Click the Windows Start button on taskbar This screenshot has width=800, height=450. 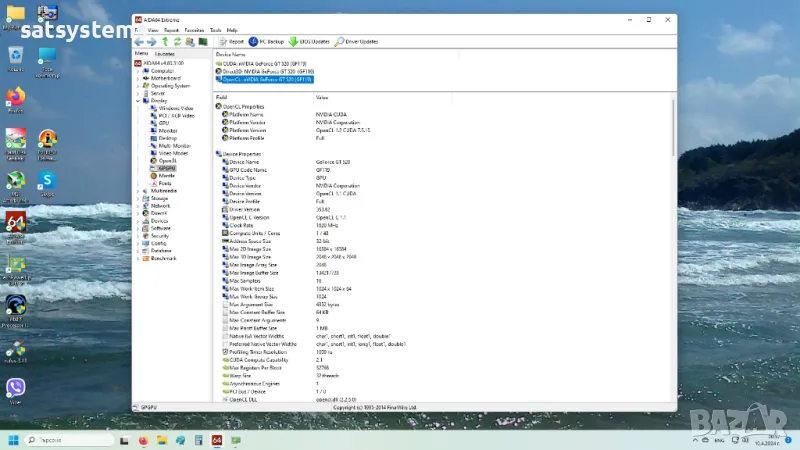point(15,440)
